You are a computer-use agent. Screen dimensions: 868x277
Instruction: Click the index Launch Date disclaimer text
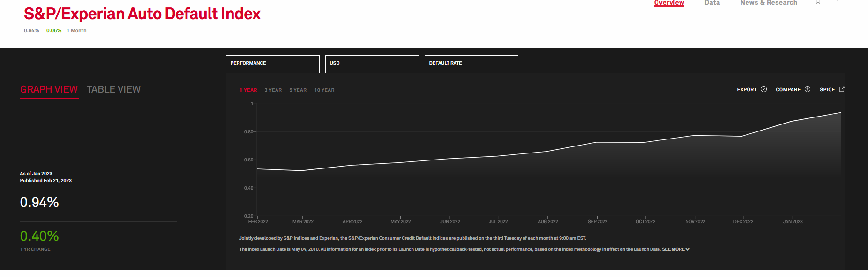click(x=450, y=249)
